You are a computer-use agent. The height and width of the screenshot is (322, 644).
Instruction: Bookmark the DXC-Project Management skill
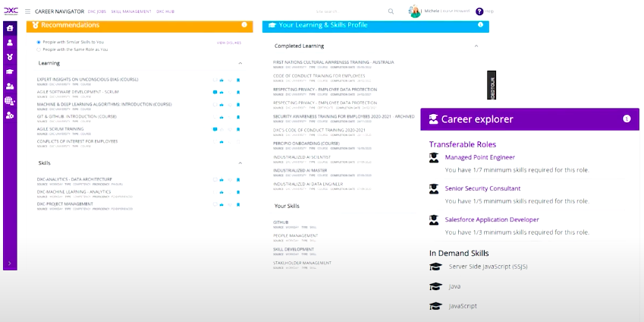click(238, 204)
